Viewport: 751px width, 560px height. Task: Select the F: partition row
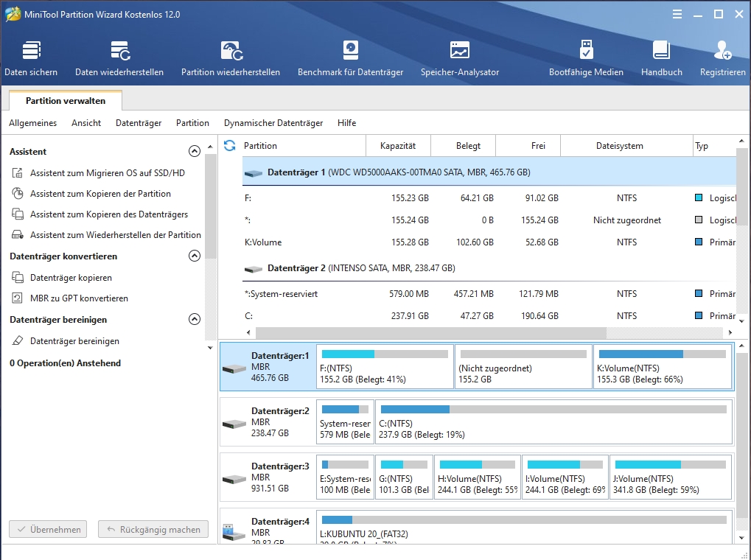(489, 198)
